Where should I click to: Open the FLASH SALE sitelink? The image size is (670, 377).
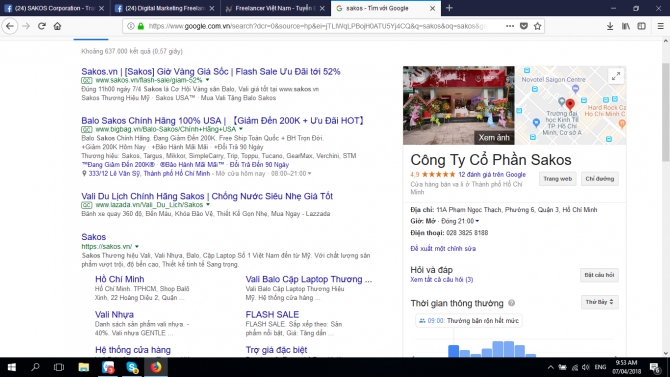point(272,315)
